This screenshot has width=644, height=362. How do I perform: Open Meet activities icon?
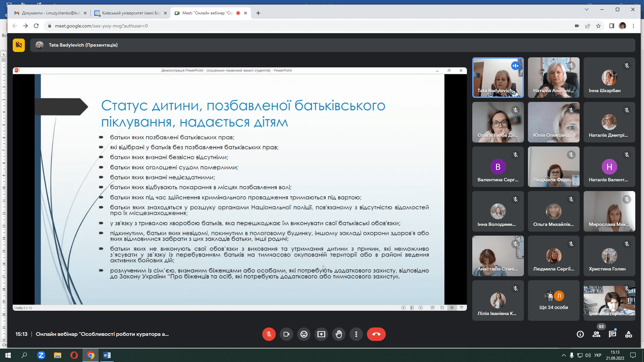[629, 334]
